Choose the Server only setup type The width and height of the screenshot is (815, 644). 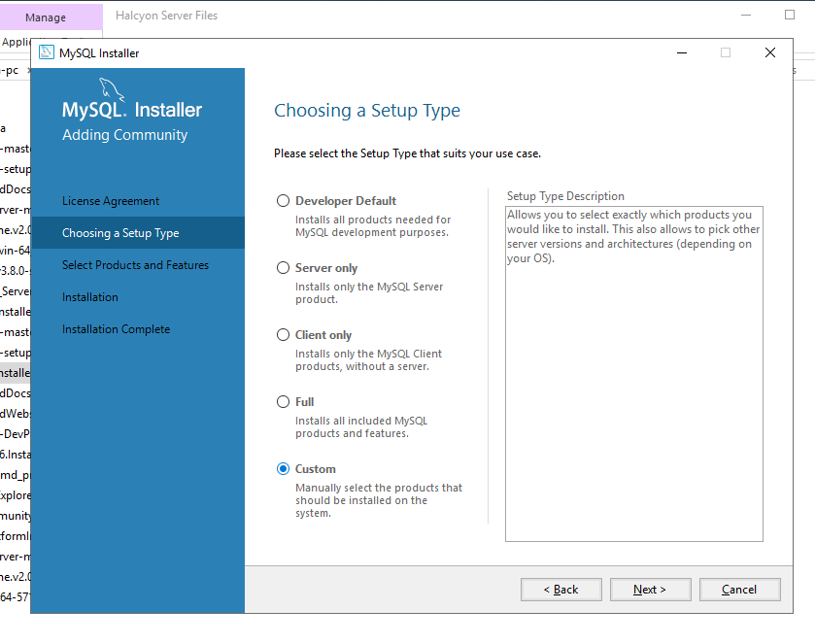pos(283,268)
